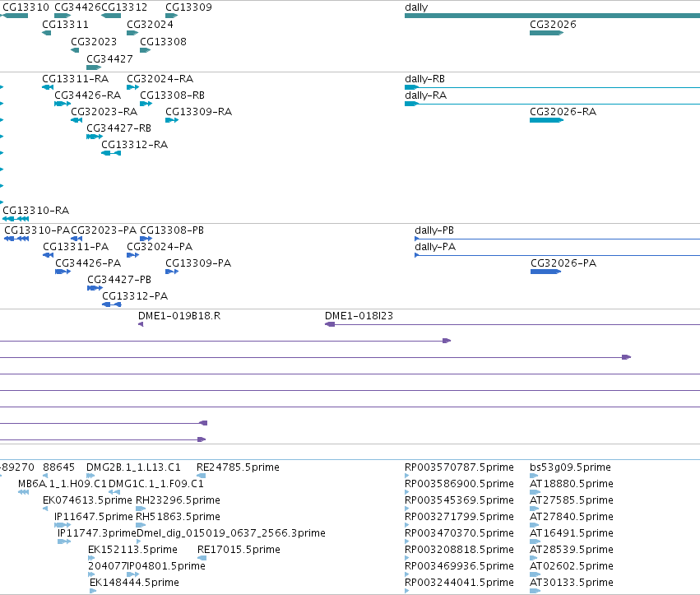Select EST RP003271799.5prime
700x595 pixels.
tap(407, 525)
